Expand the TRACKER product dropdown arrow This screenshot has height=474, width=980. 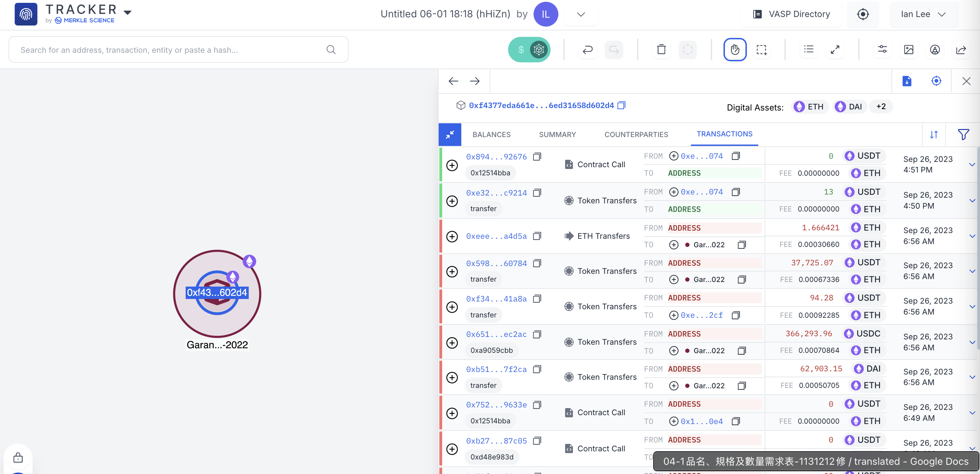pos(128,12)
